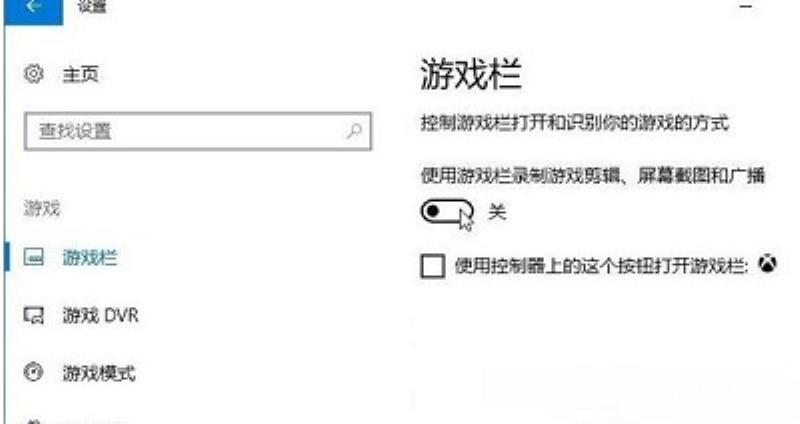This screenshot has height=424, width=800.
Task: Click the magnifier icon in search box
Action: tap(354, 132)
